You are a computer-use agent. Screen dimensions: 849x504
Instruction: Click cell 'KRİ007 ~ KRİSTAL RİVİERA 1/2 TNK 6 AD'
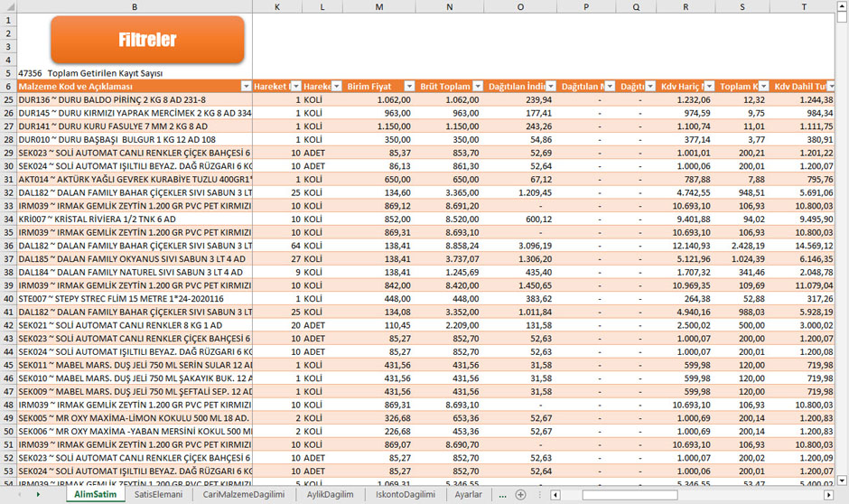pos(135,219)
